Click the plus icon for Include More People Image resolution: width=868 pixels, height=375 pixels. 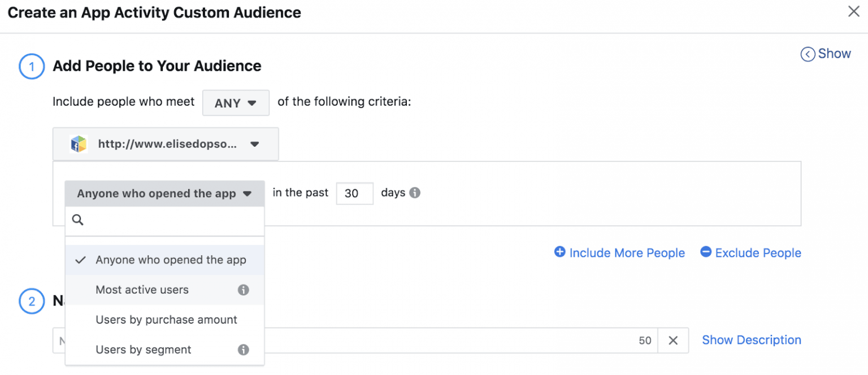(x=559, y=252)
